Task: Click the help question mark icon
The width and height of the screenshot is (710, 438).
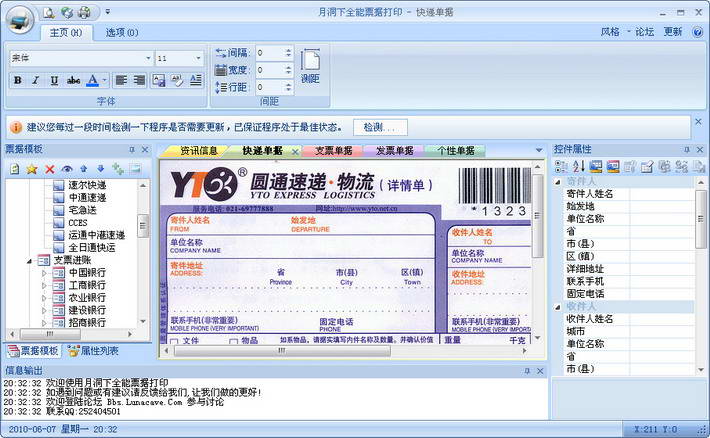Action: tap(697, 32)
